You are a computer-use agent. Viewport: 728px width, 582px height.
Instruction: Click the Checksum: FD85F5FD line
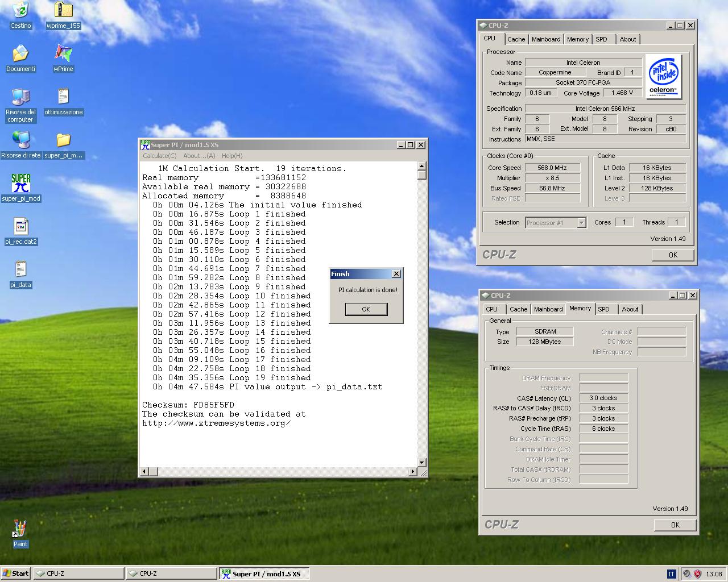[188, 405]
